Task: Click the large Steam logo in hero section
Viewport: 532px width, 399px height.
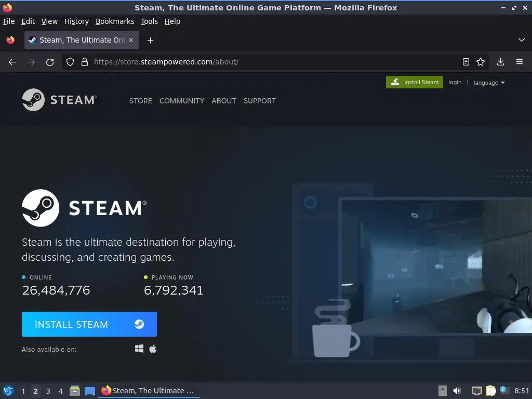Action: click(84, 208)
